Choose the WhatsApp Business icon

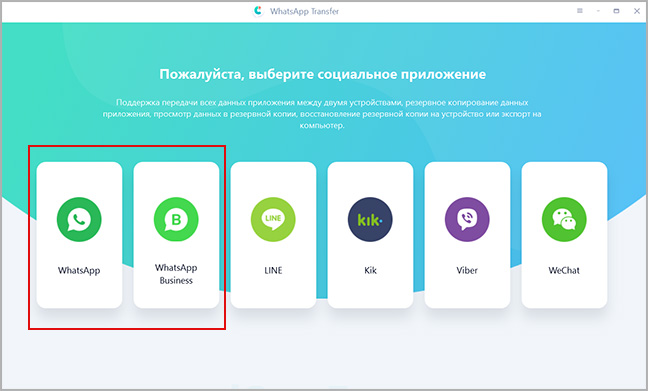click(x=176, y=219)
